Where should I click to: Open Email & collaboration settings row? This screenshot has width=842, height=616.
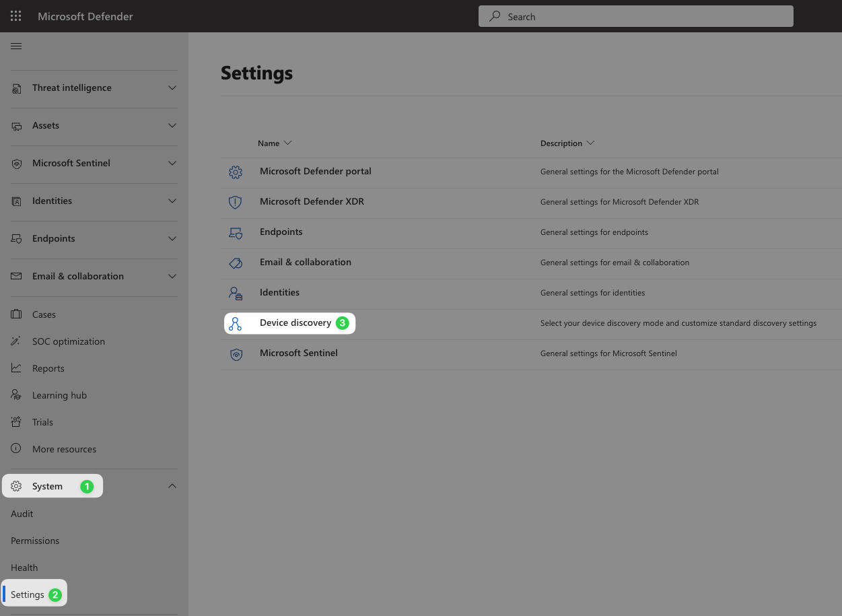click(x=306, y=262)
